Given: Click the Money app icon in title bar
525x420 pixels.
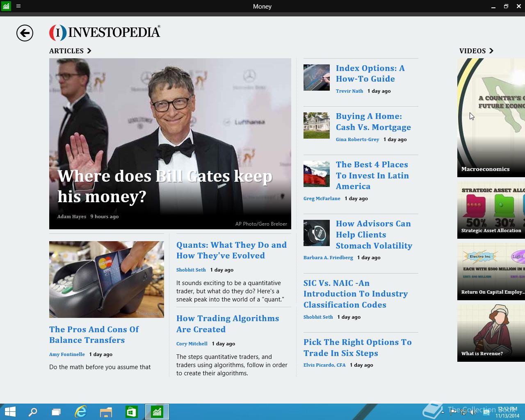Looking at the screenshot, I should [x=6, y=6].
